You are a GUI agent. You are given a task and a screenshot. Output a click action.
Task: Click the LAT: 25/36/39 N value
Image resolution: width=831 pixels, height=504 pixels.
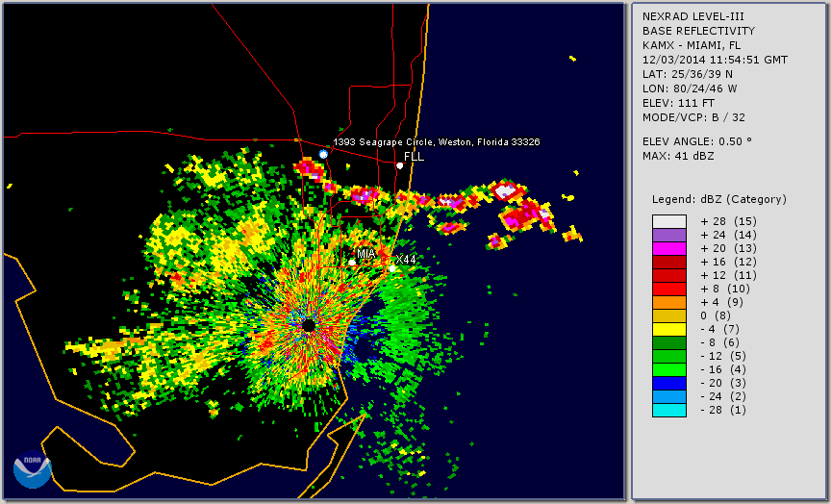point(688,74)
